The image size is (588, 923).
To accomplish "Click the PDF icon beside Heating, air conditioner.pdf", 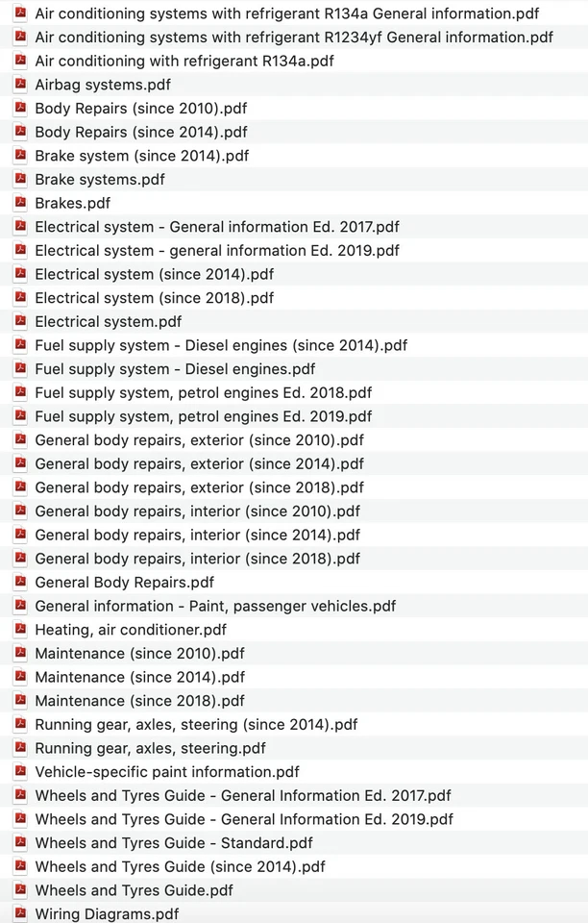I will (x=20, y=629).
